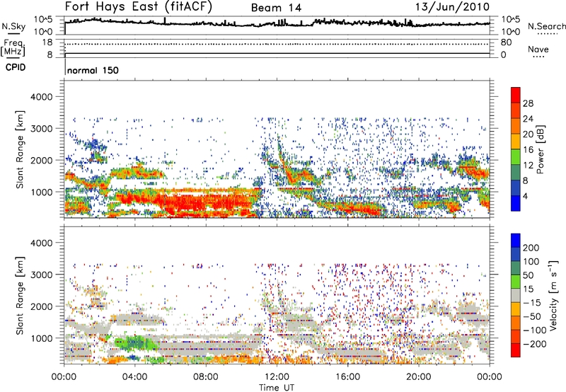Click the 'Fort Hays East (fitACF)' title
The height and width of the screenshot is (392, 566).
(139, 6)
